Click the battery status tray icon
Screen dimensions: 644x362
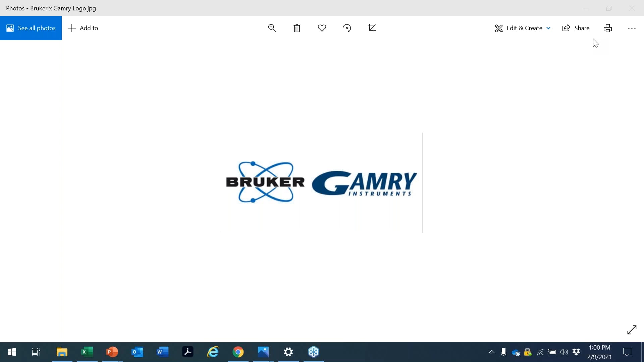click(552, 352)
